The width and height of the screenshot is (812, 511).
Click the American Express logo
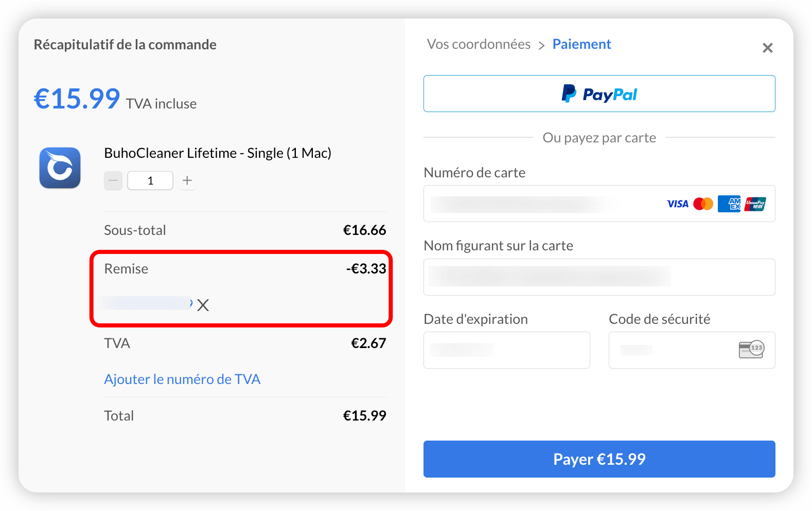pyautogui.click(x=729, y=204)
